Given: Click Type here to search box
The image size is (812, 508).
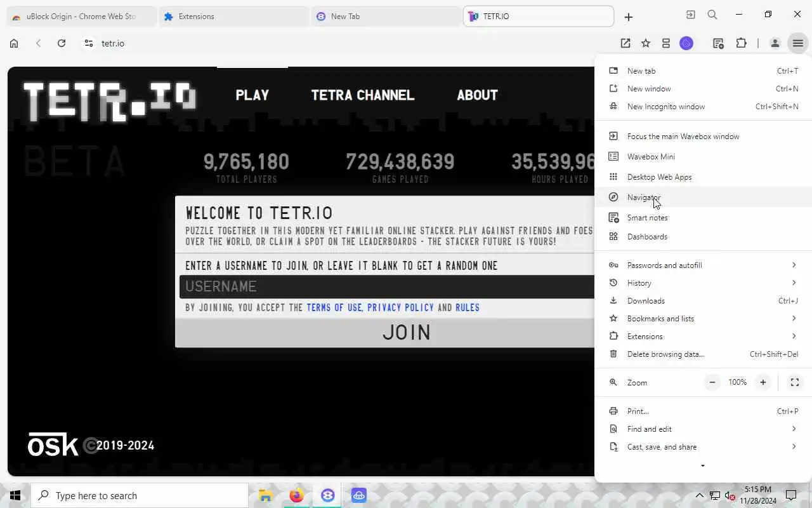Looking at the screenshot, I should click(140, 495).
